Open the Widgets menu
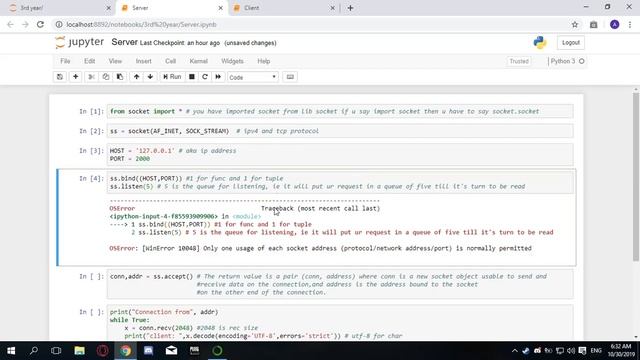Viewport: 640px width, 360px height. [x=232, y=61]
